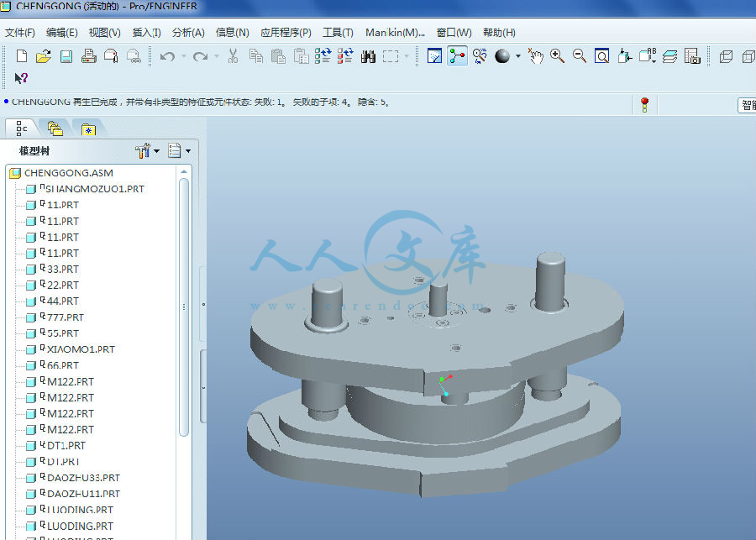
Task: Switch to the Favorites navigator tab
Action: [89, 129]
